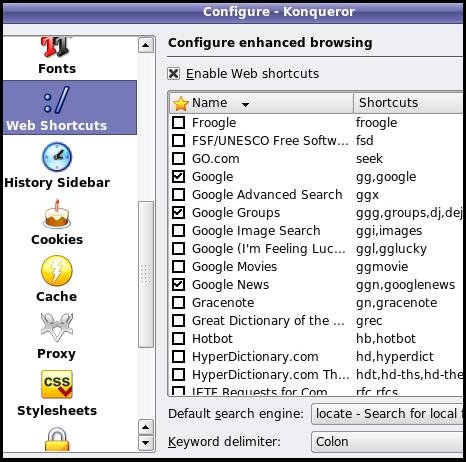Open the padlock icon below Stylesheets
Screen dimensions: 466x462
pyautogui.click(x=57, y=439)
